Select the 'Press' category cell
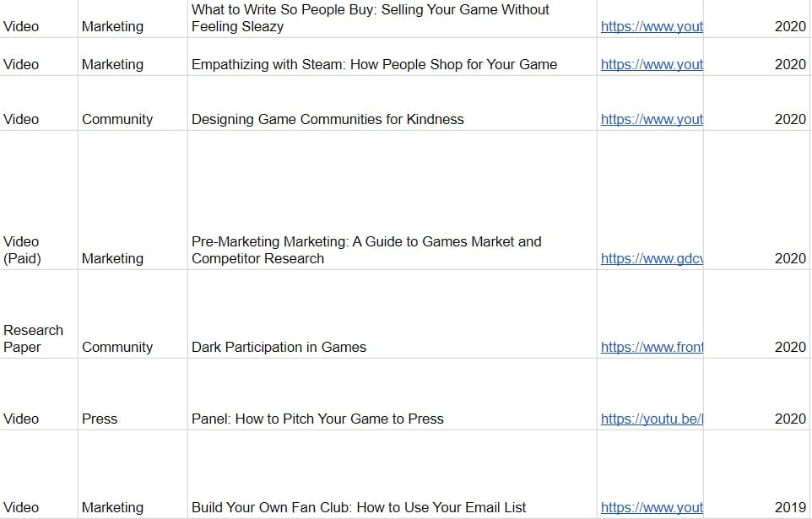 click(100, 419)
